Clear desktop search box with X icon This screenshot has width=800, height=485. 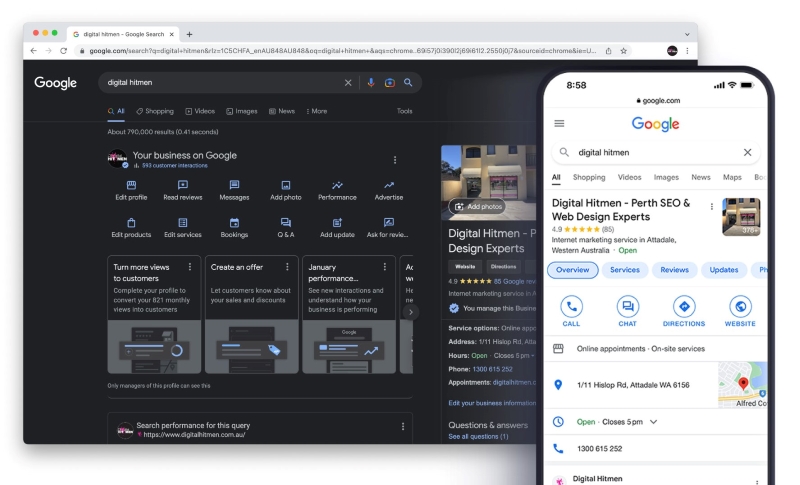(x=348, y=83)
